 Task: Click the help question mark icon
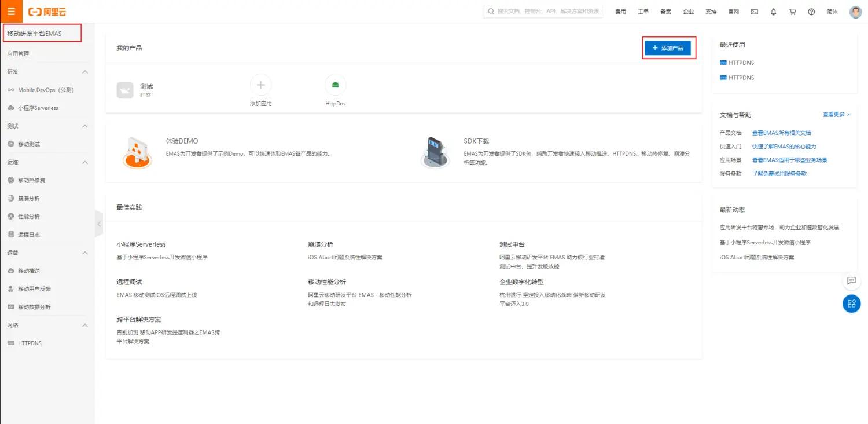click(811, 11)
